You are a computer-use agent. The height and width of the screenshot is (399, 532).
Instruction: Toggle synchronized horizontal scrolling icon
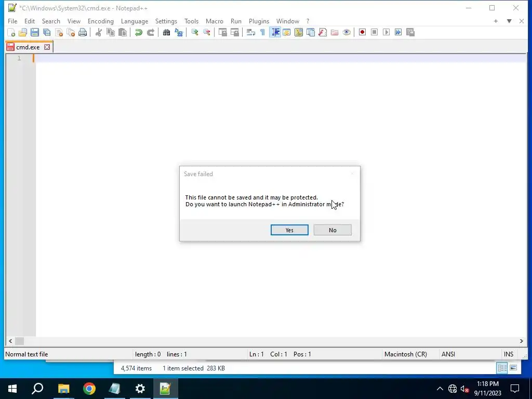234,32
